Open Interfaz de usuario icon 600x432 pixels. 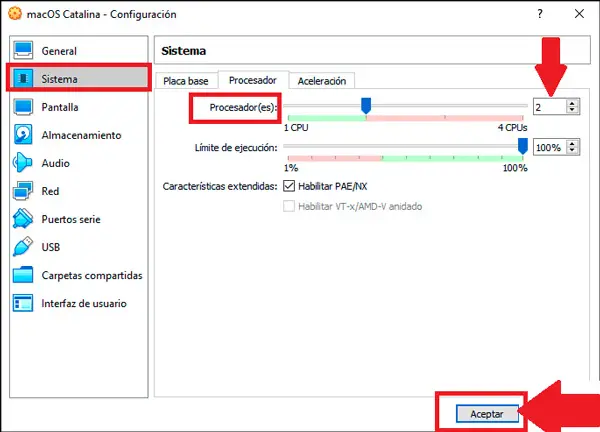coord(22,303)
